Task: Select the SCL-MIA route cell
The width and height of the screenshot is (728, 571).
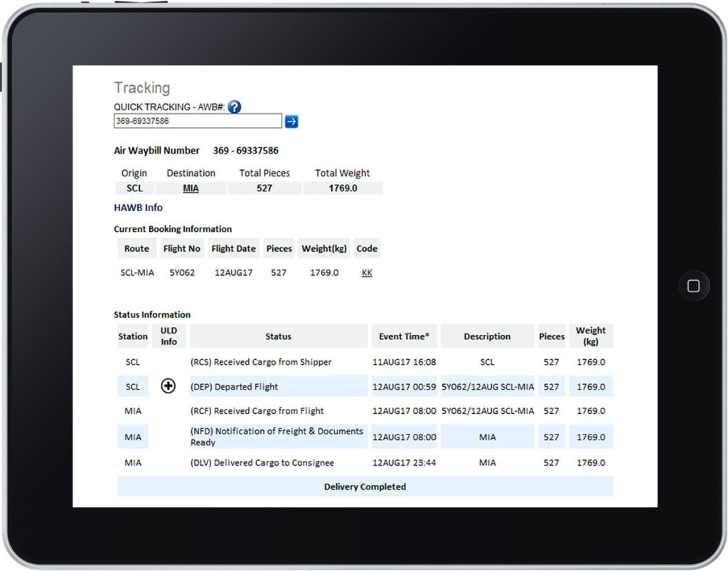Action: pyautogui.click(x=136, y=272)
